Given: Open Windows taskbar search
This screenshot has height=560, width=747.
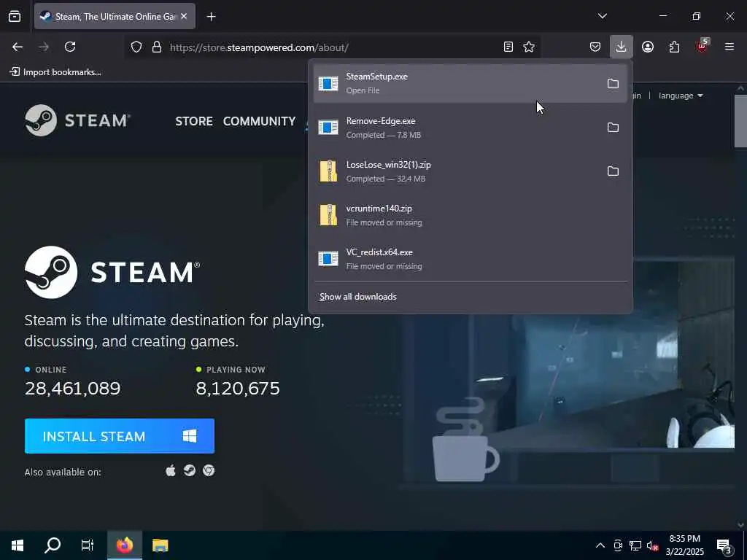Looking at the screenshot, I should [x=53, y=545].
